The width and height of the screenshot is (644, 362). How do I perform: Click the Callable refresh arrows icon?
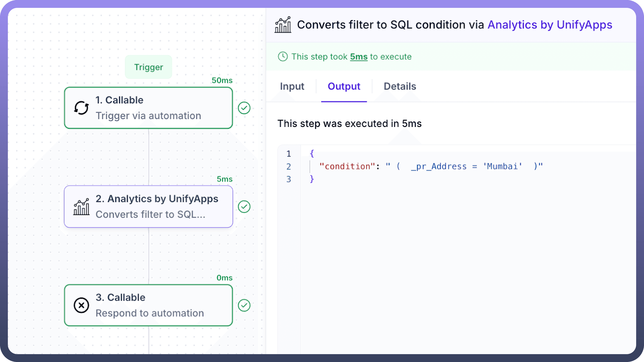[x=81, y=108]
